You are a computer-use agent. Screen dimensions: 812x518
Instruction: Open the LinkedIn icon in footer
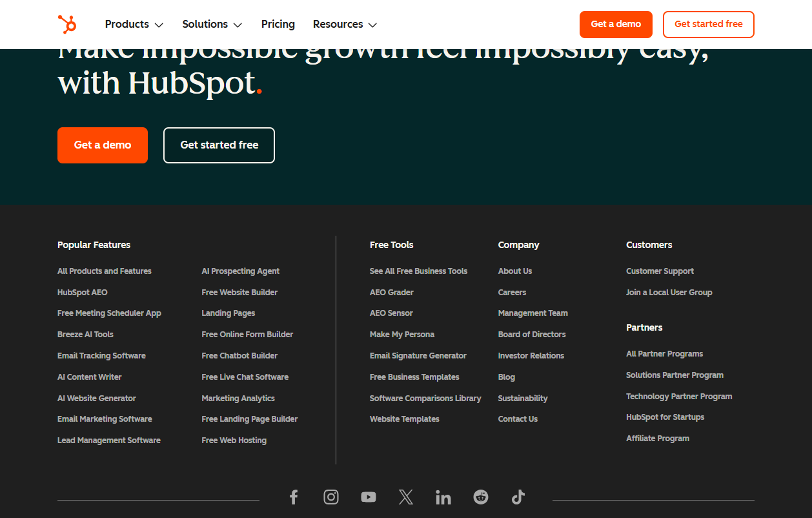pos(443,497)
